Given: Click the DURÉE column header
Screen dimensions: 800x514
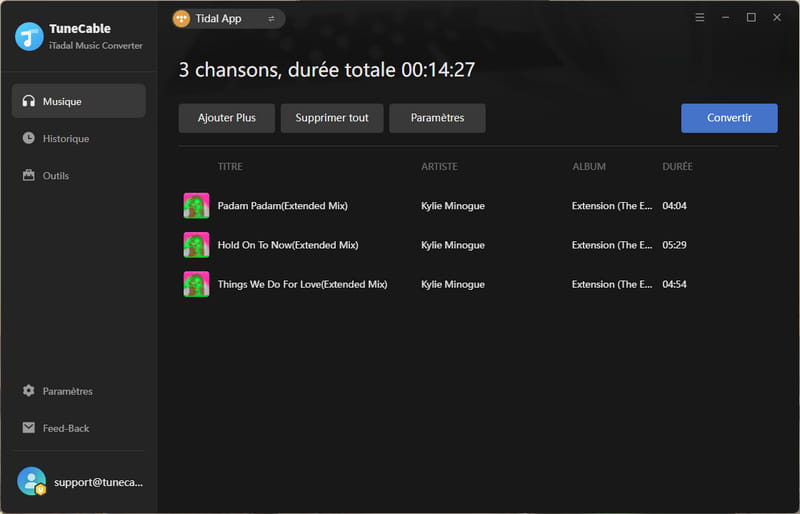Looking at the screenshot, I should pos(677,166).
